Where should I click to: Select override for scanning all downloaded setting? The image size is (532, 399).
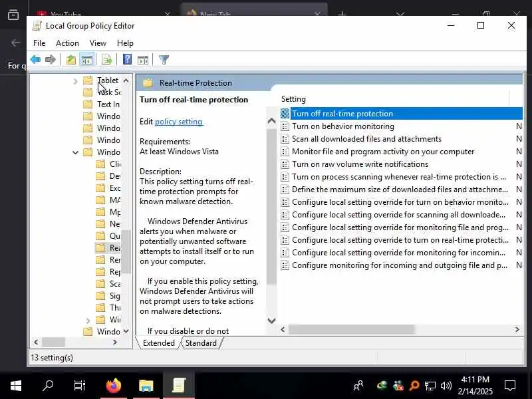coord(402,215)
